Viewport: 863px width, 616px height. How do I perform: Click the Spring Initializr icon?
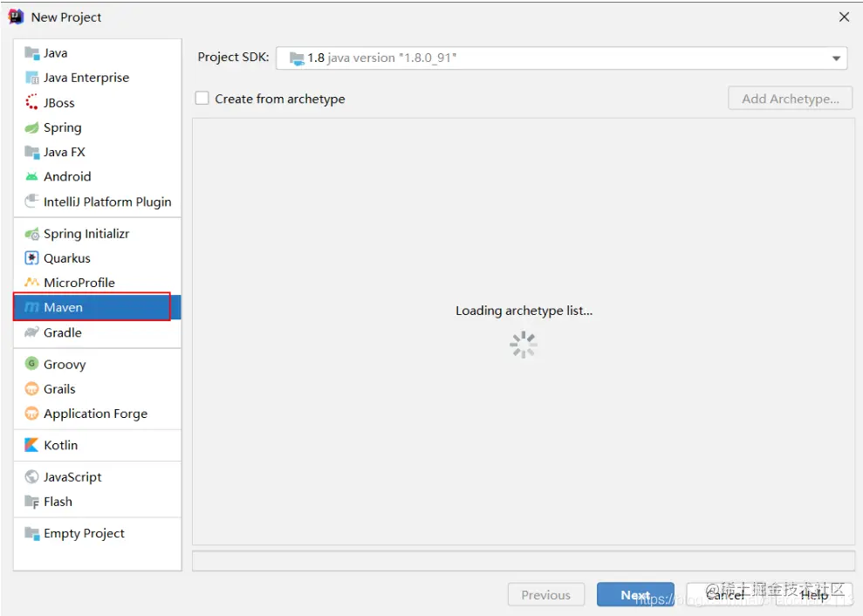32,234
